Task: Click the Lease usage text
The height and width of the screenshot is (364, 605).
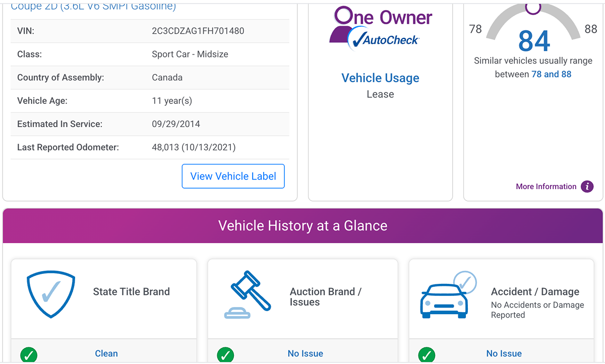Action: coord(381,94)
